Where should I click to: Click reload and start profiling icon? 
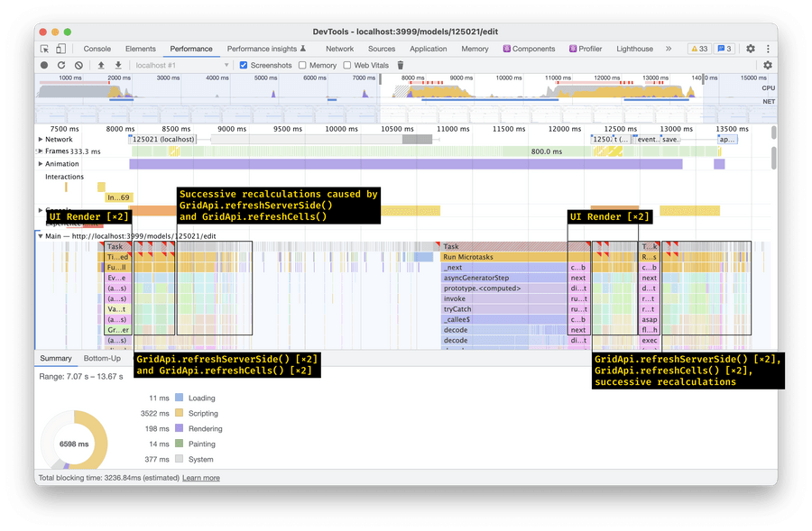(61, 65)
